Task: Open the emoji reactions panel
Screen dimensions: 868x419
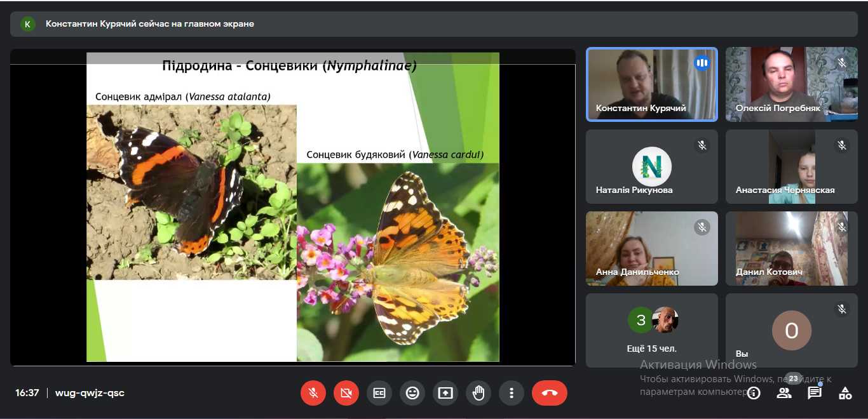Action: coord(412,393)
